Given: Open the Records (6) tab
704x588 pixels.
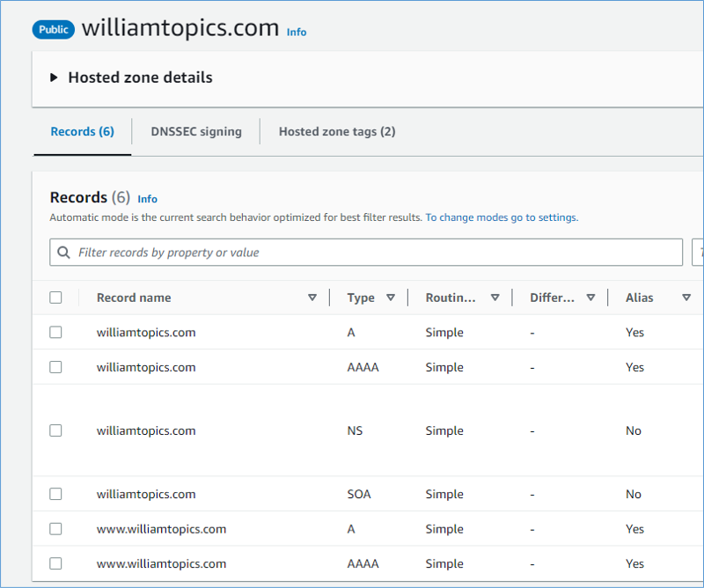Looking at the screenshot, I should pyautogui.click(x=82, y=131).
